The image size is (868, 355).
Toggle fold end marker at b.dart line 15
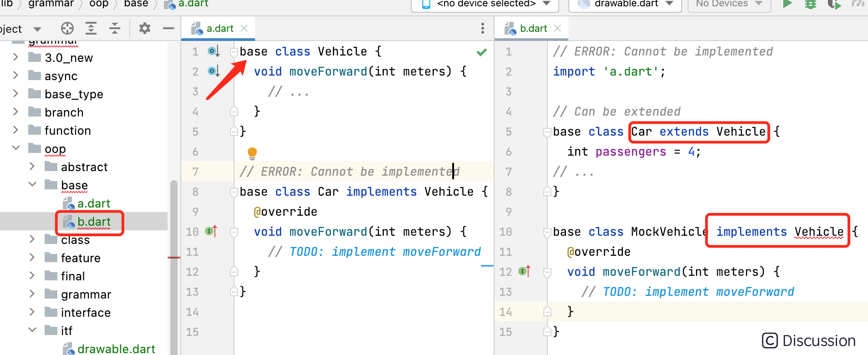(x=547, y=331)
